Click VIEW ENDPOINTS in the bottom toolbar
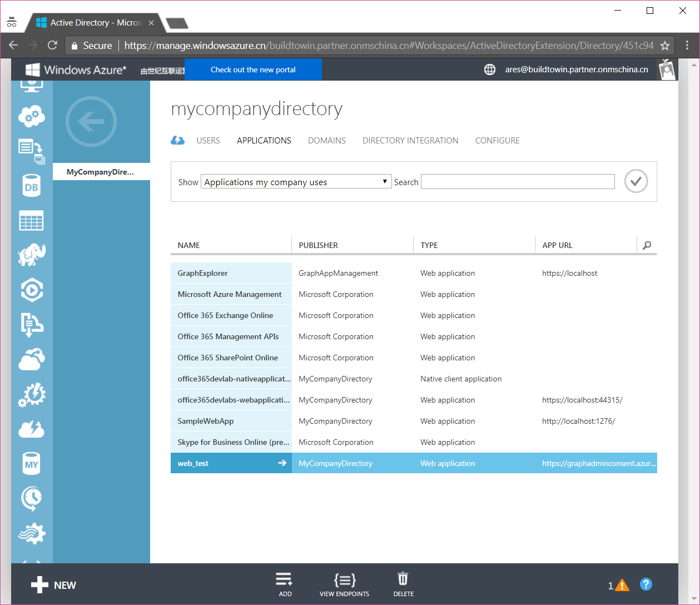This screenshot has height=605, width=700. pos(345,584)
